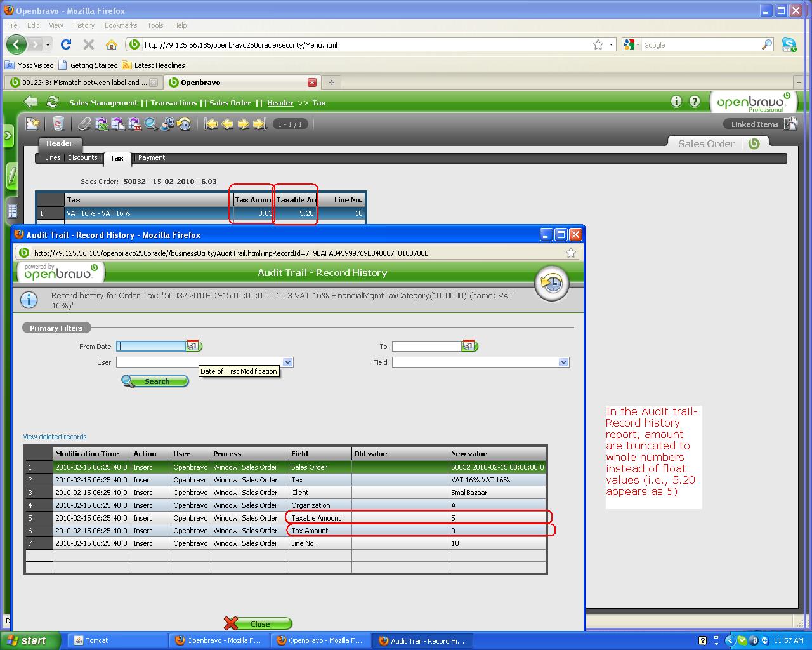Export to PDF from toolbar

tap(134, 124)
